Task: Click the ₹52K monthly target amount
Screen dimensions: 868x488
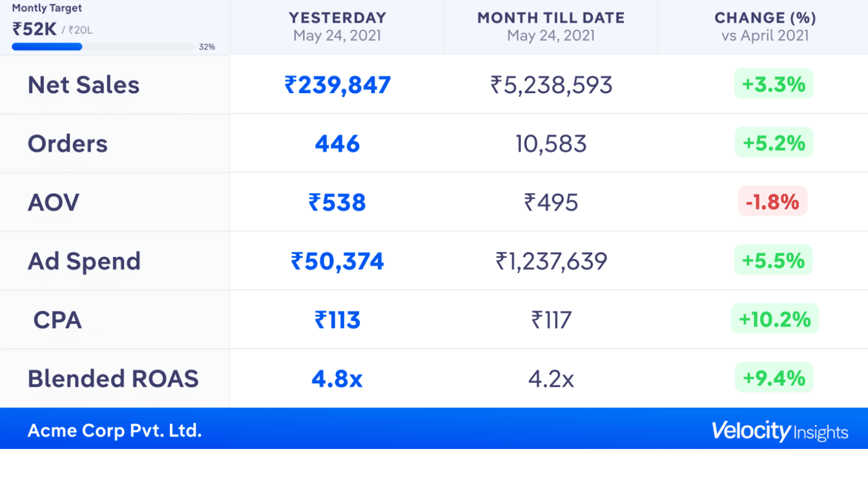Action: pyautogui.click(x=35, y=29)
